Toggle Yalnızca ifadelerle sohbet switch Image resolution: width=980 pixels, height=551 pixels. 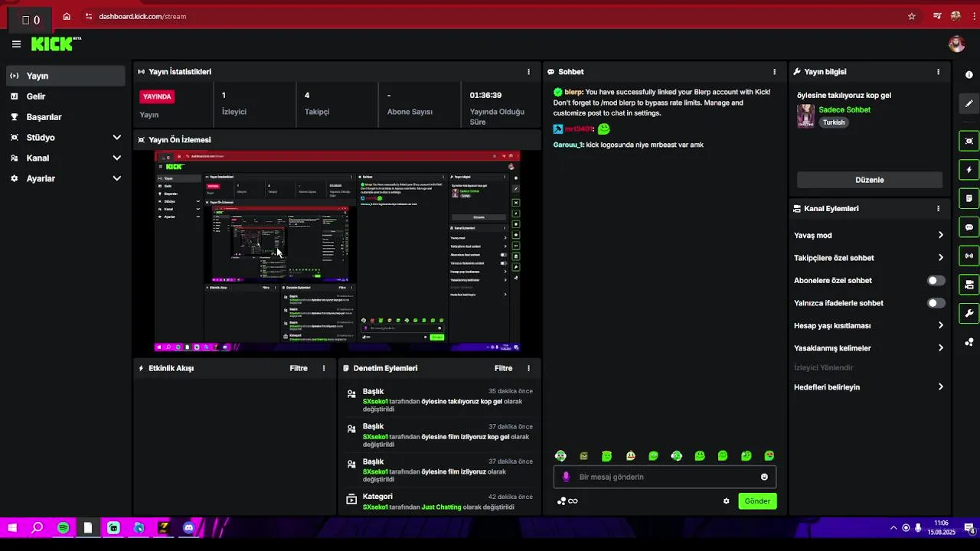[x=936, y=303]
